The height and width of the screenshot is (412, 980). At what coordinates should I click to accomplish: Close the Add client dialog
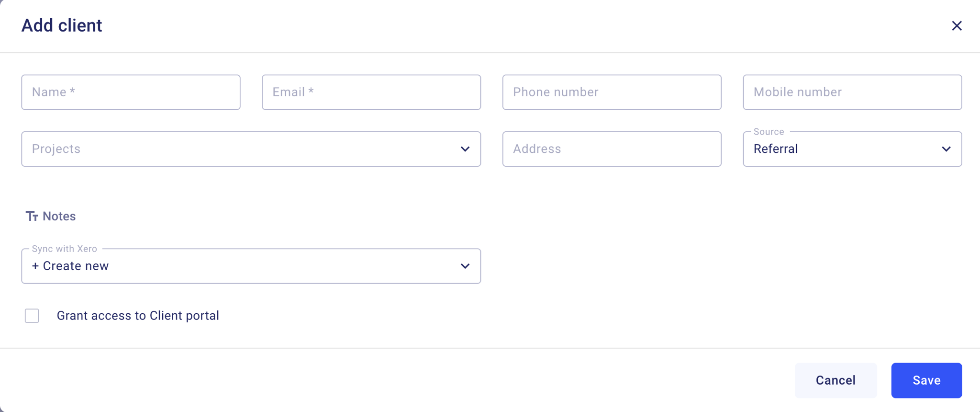pos(957,26)
